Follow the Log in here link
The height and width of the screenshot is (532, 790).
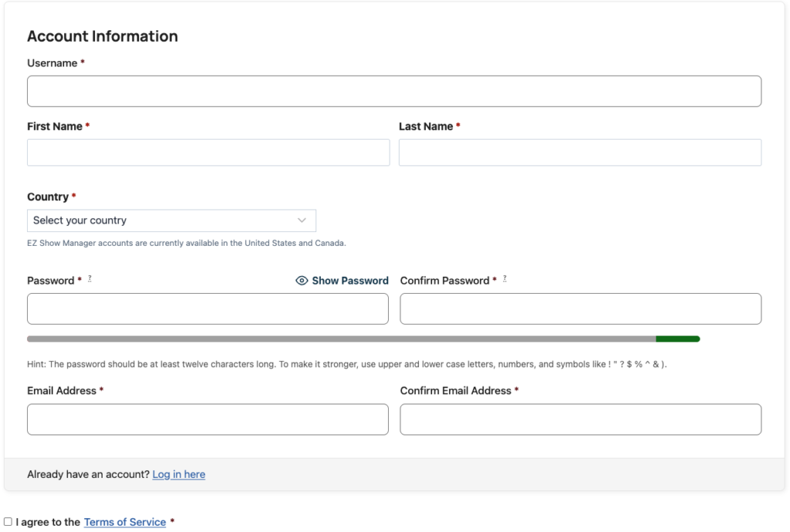(179, 474)
